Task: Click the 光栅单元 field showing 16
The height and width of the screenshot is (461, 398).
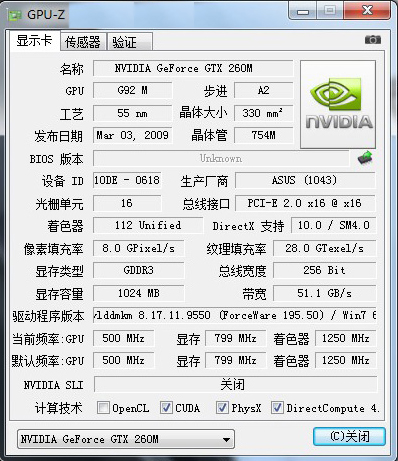Action: coord(127,203)
